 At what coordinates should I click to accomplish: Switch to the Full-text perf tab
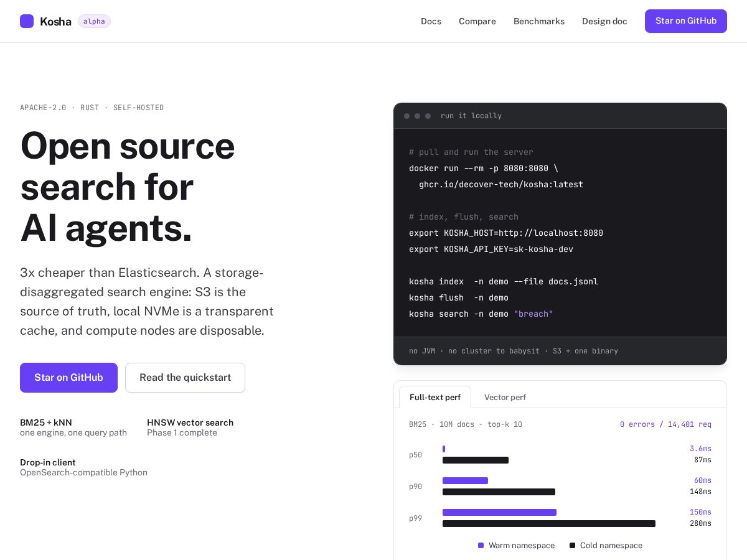point(435,397)
